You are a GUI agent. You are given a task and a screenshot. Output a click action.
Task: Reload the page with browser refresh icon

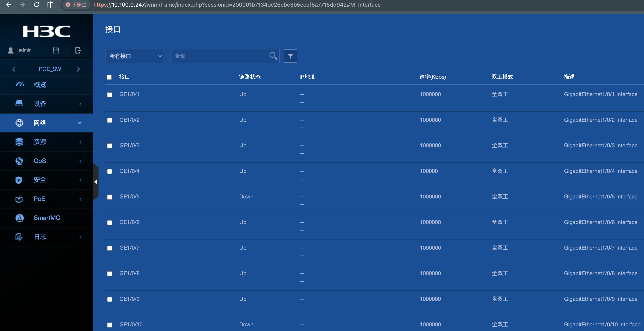point(36,4)
